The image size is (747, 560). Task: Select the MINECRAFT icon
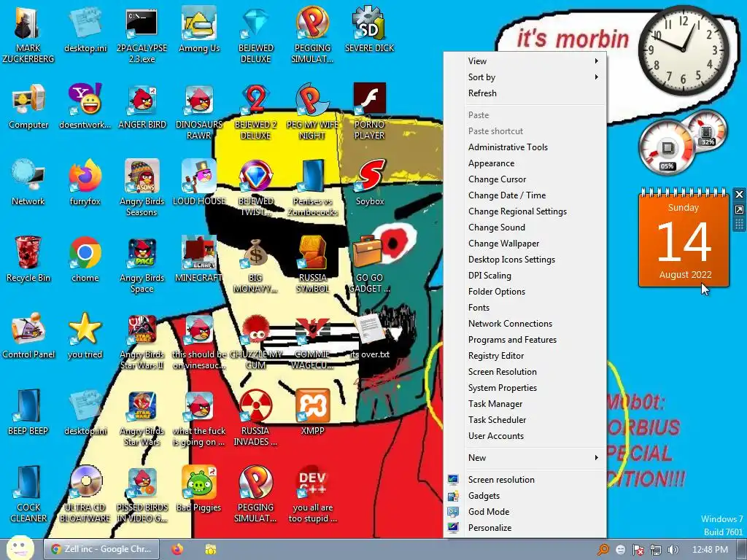point(199,260)
